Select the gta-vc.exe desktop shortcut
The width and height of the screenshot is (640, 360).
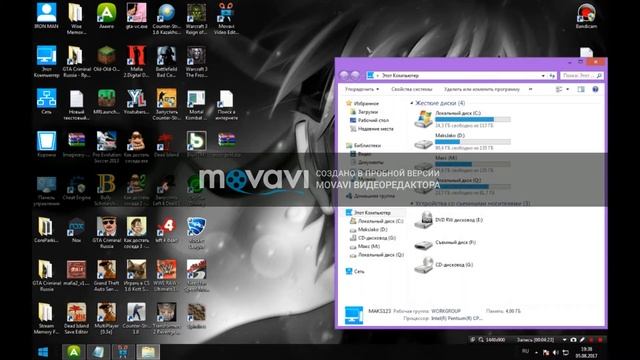click(x=136, y=16)
